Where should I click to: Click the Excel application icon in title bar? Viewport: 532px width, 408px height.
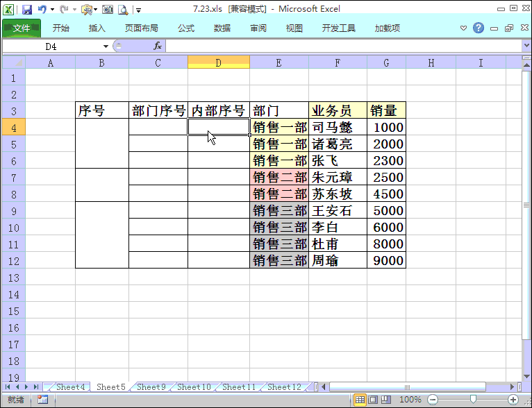pos(8,10)
